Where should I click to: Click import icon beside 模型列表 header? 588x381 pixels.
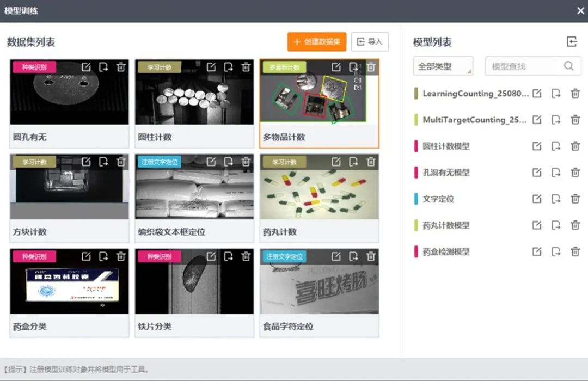pos(571,42)
